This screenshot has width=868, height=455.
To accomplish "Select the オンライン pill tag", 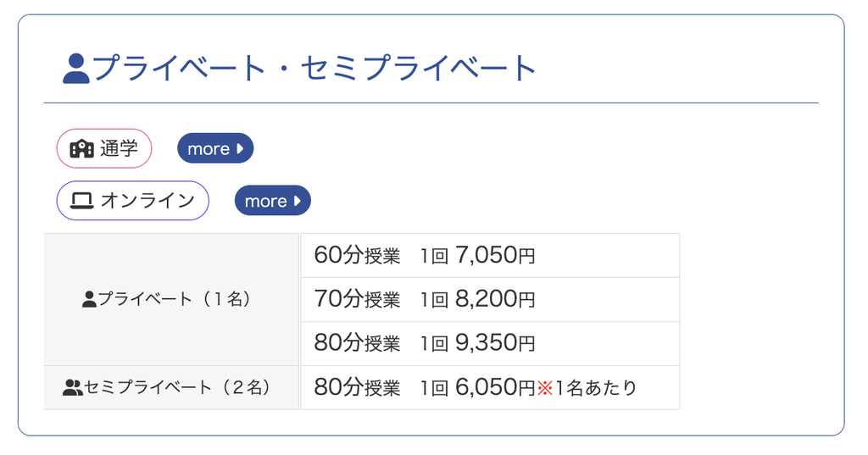I will pyautogui.click(x=133, y=200).
